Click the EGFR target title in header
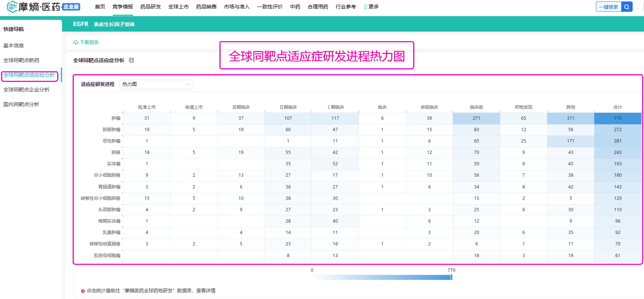 point(81,24)
